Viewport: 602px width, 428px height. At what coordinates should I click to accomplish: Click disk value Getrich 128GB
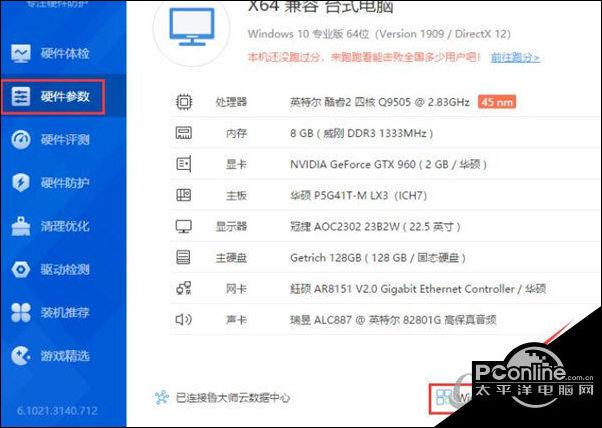click(x=378, y=258)
